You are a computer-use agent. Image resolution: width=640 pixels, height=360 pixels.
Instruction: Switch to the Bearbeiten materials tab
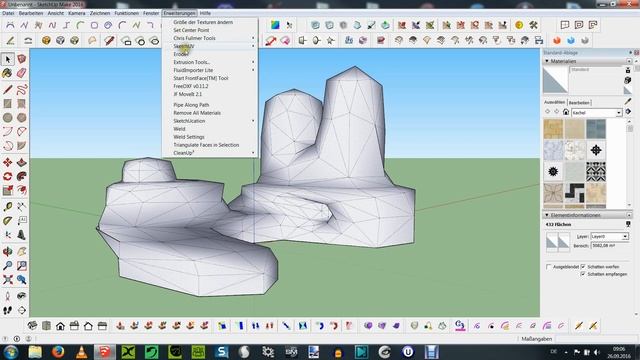click(x=579, y=102)
